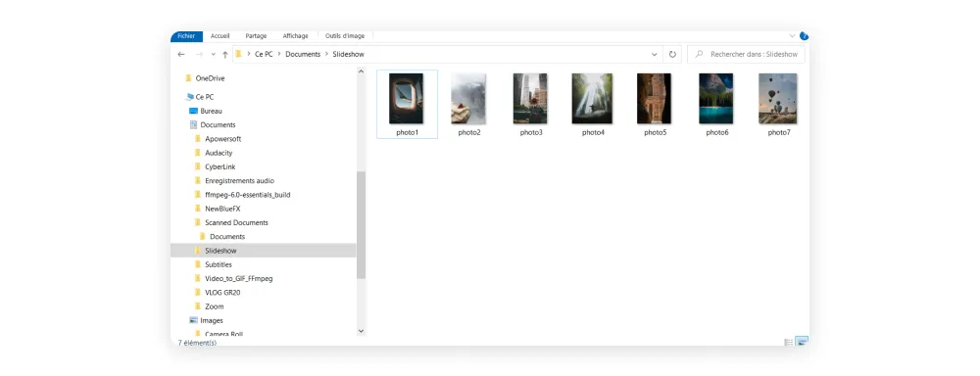Open Documents subfolder under Scanned Documents
Screen dimensions: 980x376
(227, 237)
